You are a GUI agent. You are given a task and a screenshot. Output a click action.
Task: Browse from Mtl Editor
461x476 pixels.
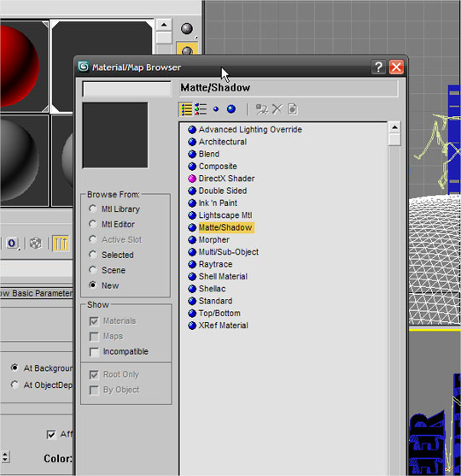(92, 224)
